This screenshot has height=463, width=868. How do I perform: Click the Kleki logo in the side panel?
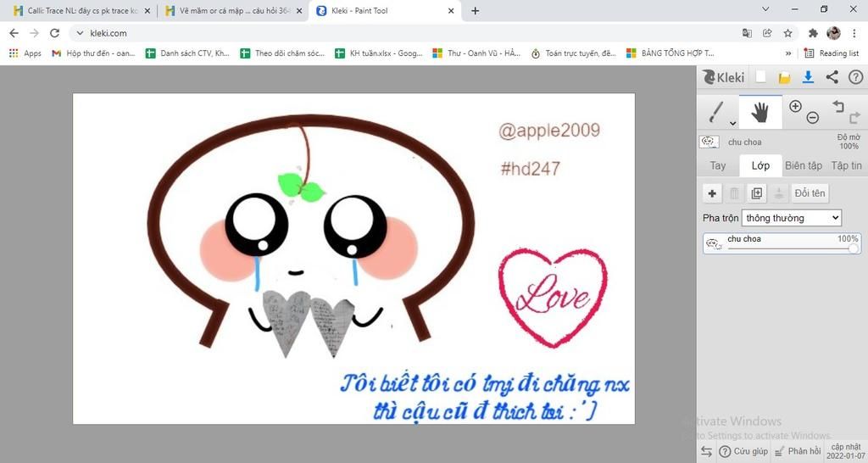tap(724, 77)
